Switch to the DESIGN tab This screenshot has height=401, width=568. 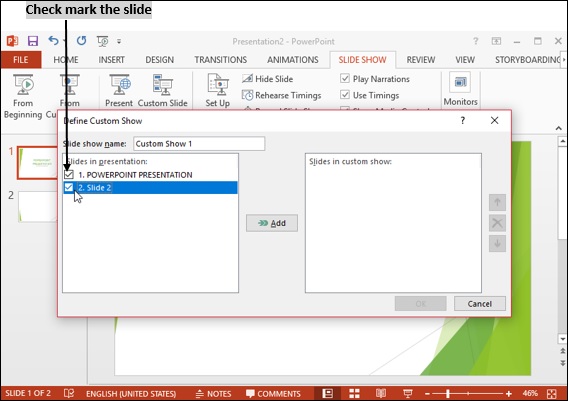pyautogui.click(x=159, y=60)
